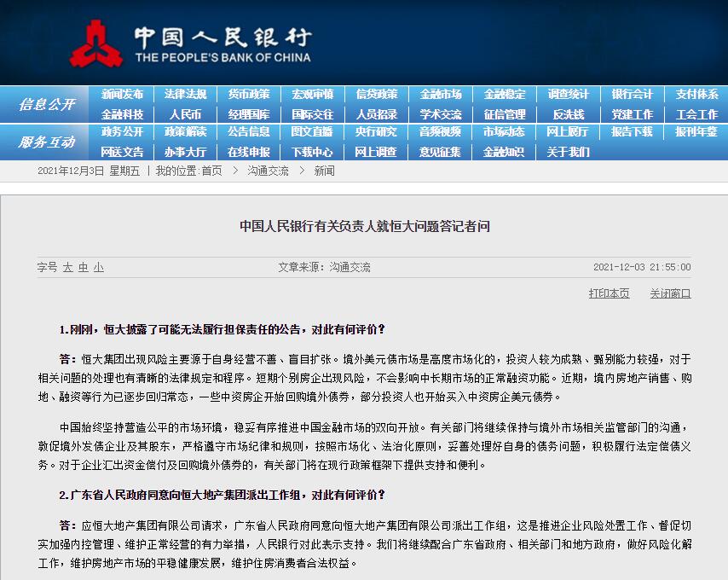
Task: Select 金融知识 menu item
Action: coord(504,152)
